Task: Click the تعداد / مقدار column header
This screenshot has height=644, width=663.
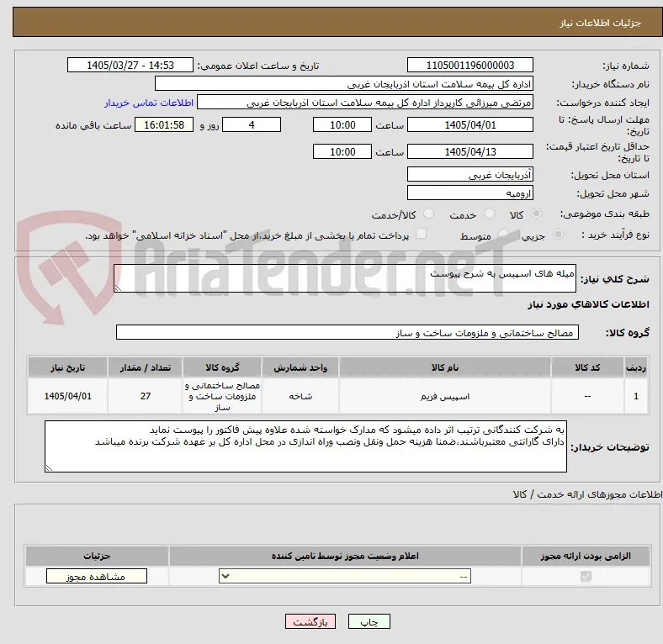Action: (x=145, y=367)
